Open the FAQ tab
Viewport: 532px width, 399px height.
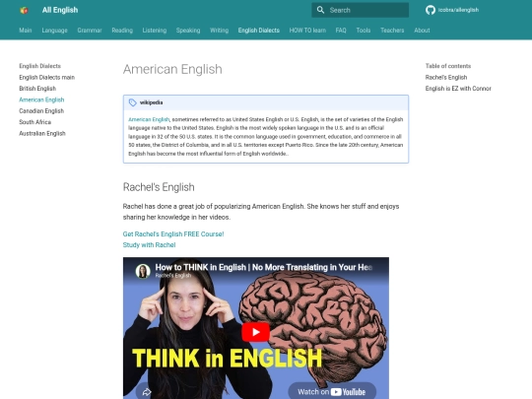pyautogui.click(x=341, y=31)
